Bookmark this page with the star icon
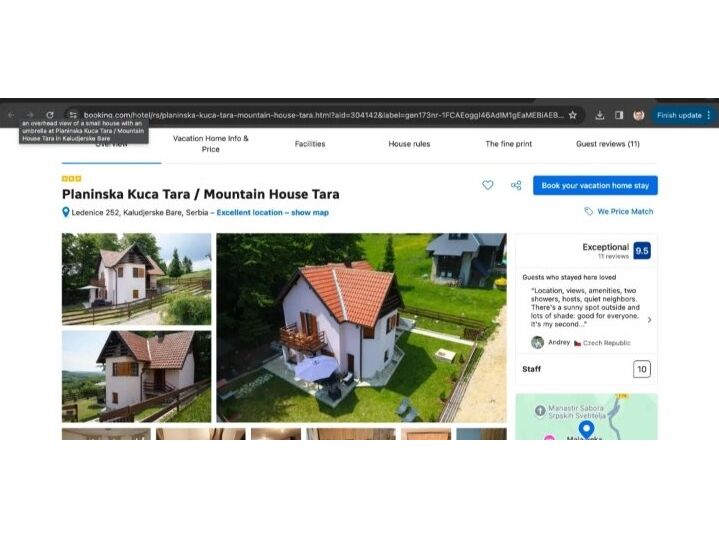The height and width of the screenshot is (539, 719). click(x=573, y=115)
